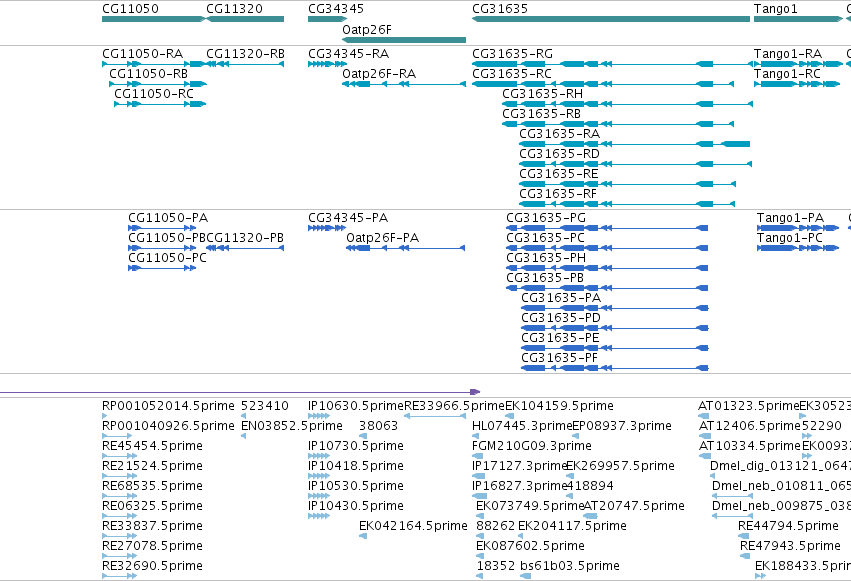Select feature 38063
851x581 pixels.
363,436
